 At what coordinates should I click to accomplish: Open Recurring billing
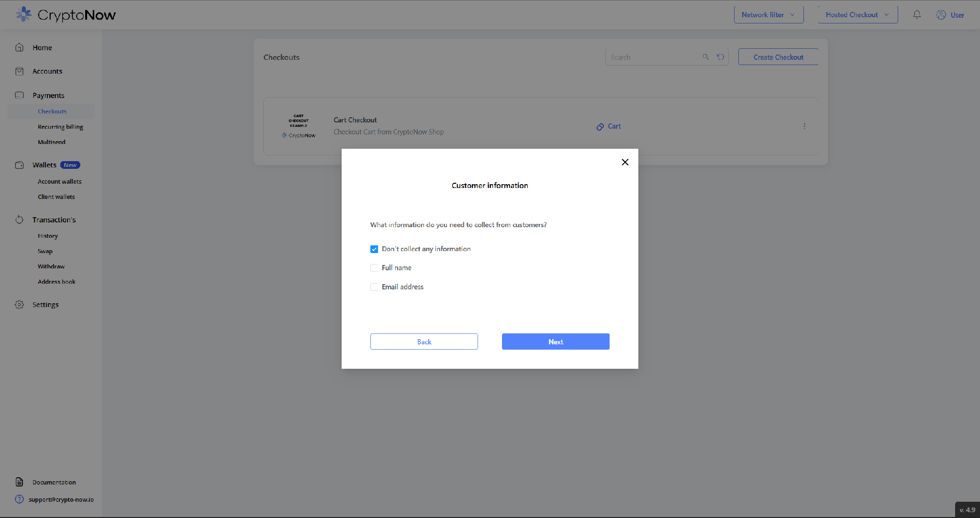click(60, 127)
